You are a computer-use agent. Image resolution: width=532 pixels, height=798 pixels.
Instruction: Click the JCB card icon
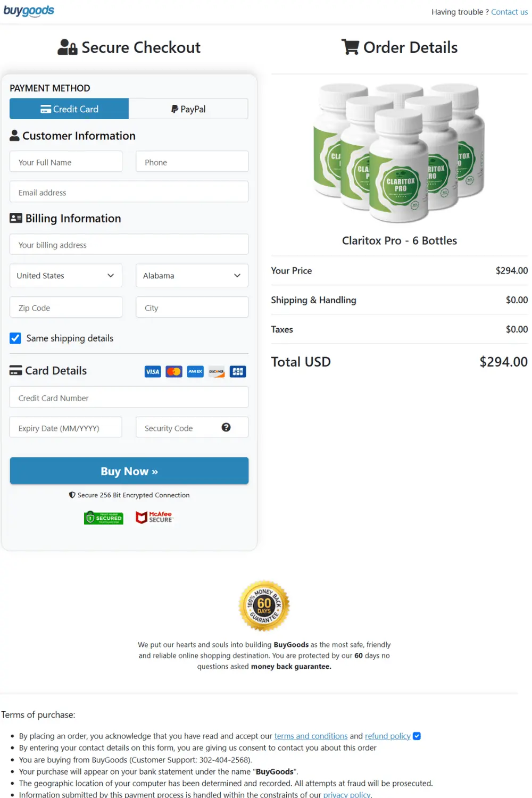coord(237,371)
